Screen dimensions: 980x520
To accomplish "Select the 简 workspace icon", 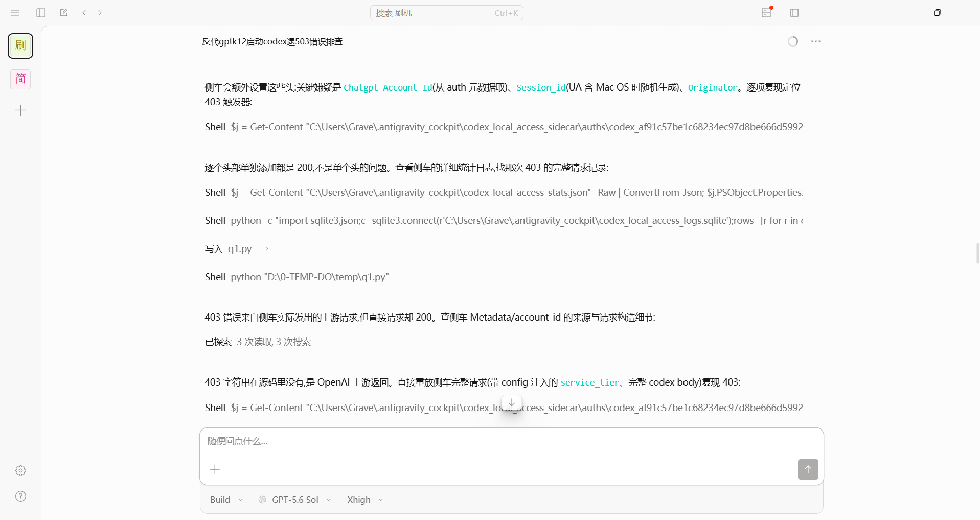I will [x=20, y=79].
